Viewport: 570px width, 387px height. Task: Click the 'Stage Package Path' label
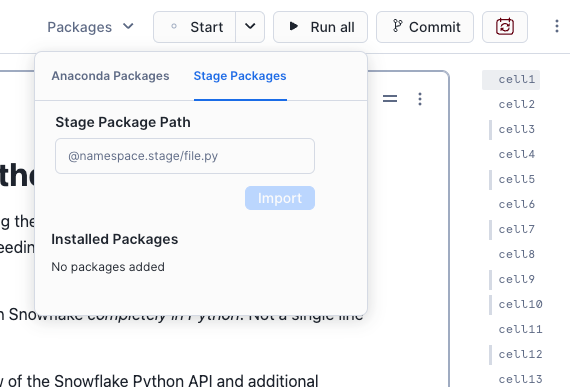pos(123,122)
